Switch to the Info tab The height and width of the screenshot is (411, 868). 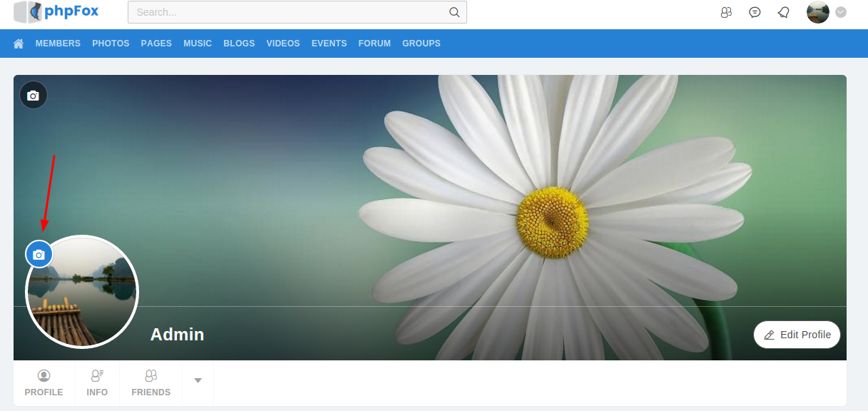(97, 383)
